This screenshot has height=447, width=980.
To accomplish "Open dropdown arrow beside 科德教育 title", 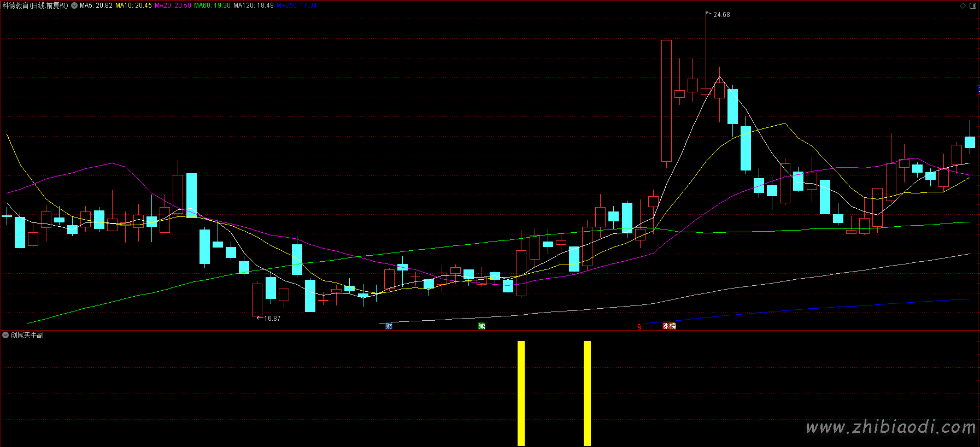I will pos(74,5).
